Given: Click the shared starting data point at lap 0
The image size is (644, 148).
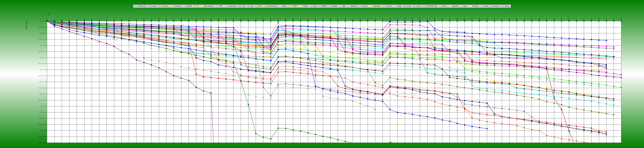Looking at the screenshot, I should (47, 21).
